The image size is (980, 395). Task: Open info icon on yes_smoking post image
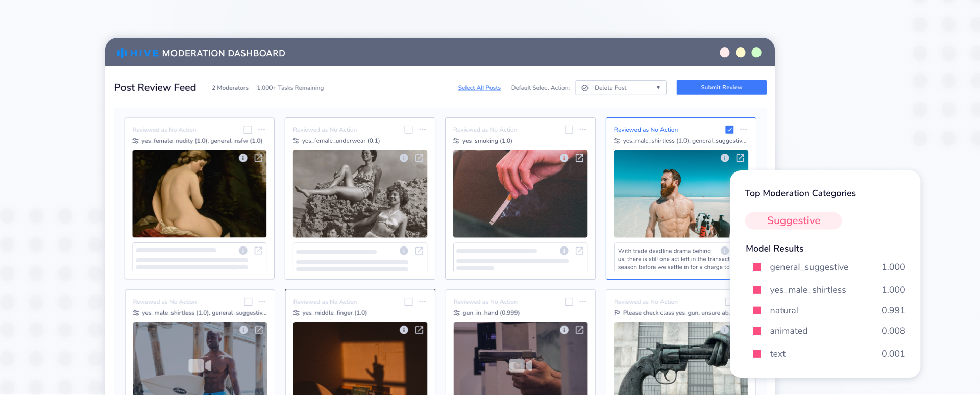[x=564, y=158]
